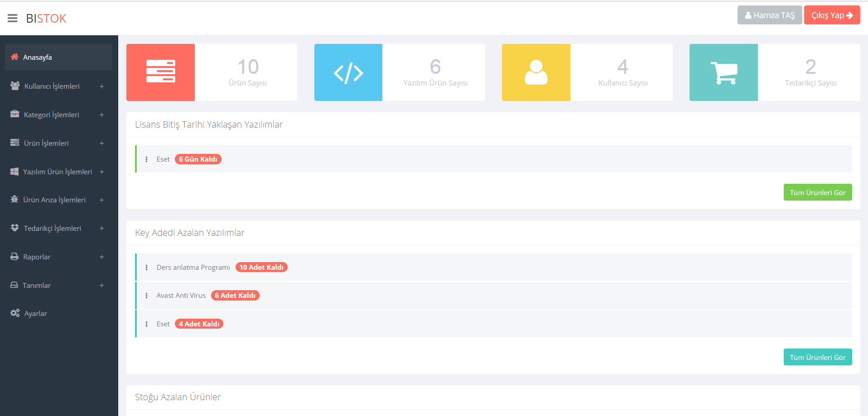The image size is (868, 416).
Task: Click the gears icon for Ayarlar
Action: coord(15,313)
